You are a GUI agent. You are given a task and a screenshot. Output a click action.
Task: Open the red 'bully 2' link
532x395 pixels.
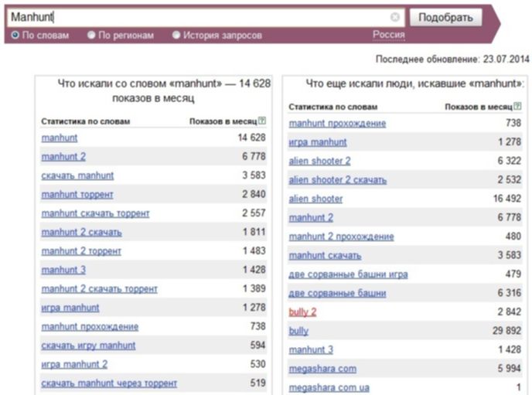click(302, 312)
